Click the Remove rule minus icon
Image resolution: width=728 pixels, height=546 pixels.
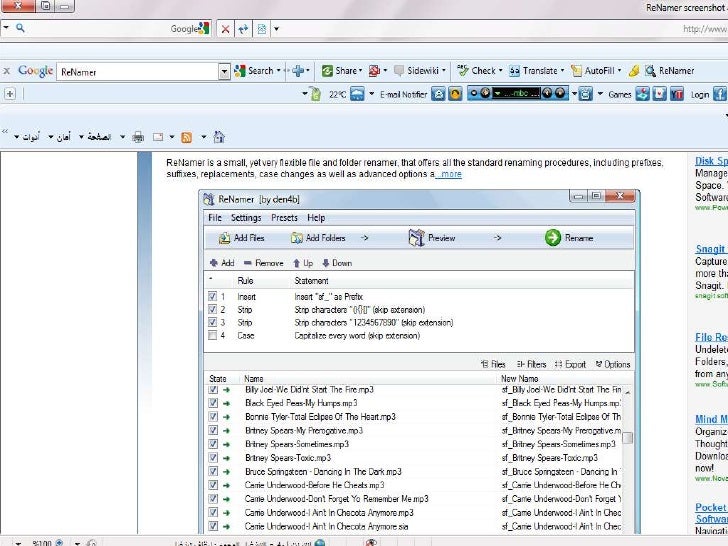[247, 263]
